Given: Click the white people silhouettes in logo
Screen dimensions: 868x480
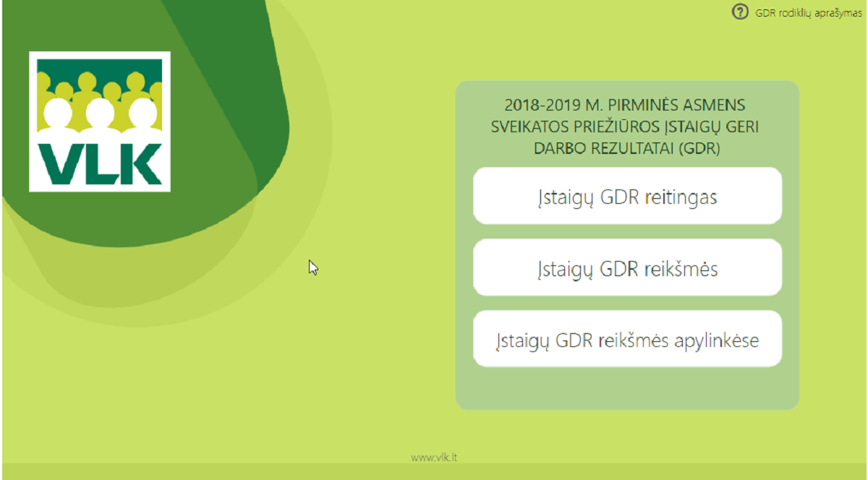Looking at the screenshot, I should point(99,119).
